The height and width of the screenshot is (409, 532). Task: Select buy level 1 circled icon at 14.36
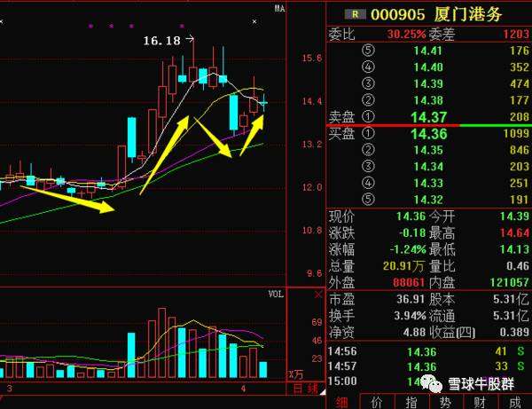pyautogui.click(x=368, y=133)
